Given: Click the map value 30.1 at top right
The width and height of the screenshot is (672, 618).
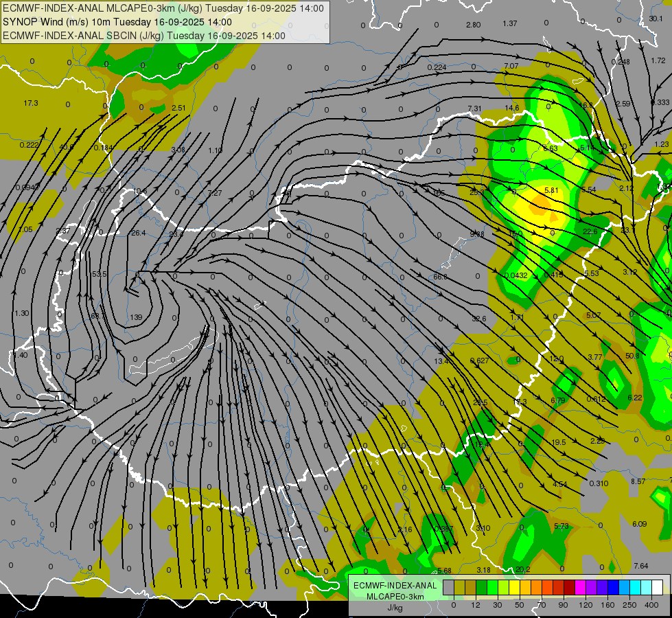Looking at the screenshot, I should pos(656,19).
